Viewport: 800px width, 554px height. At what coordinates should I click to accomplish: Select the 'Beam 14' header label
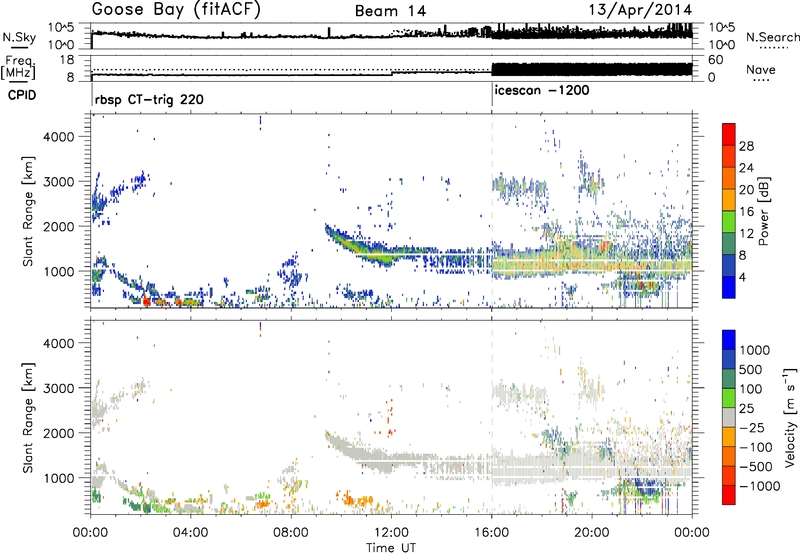(x=390, y=11)
